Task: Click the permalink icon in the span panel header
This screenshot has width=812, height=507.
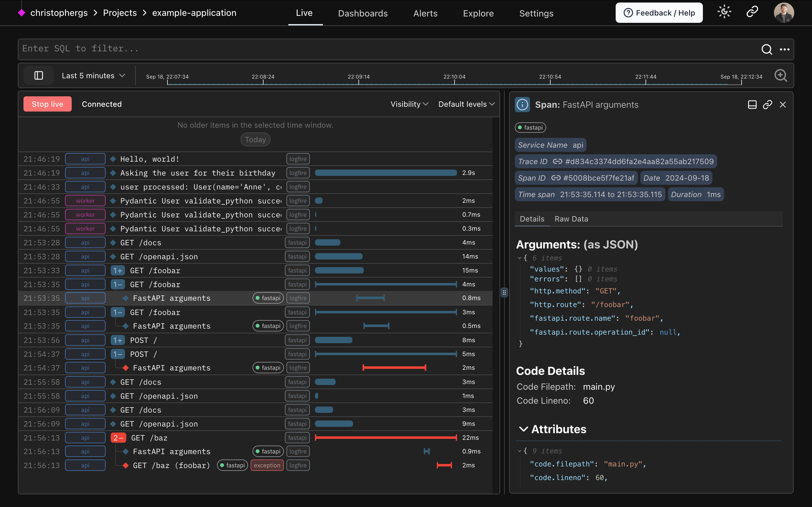Action: coord(768,104)
